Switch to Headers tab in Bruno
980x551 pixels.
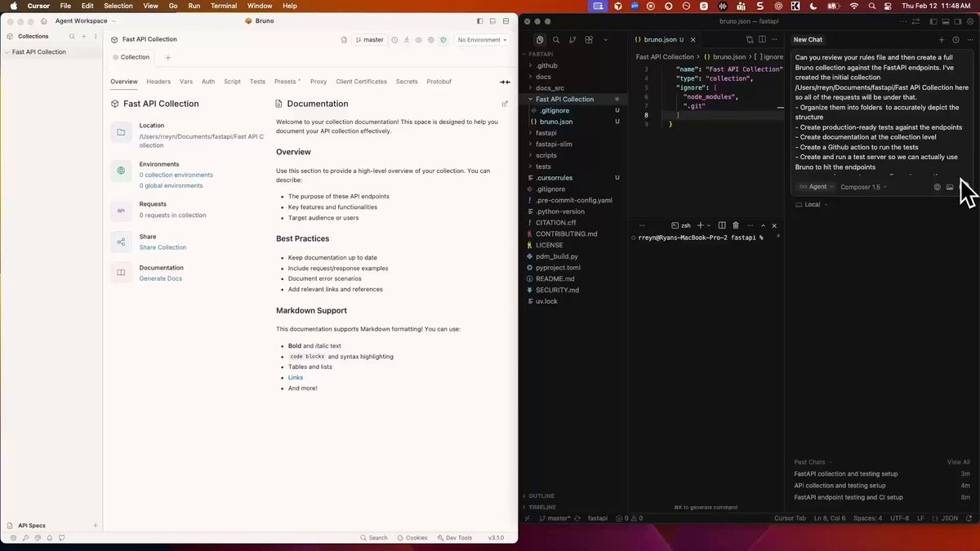[158, 82]
